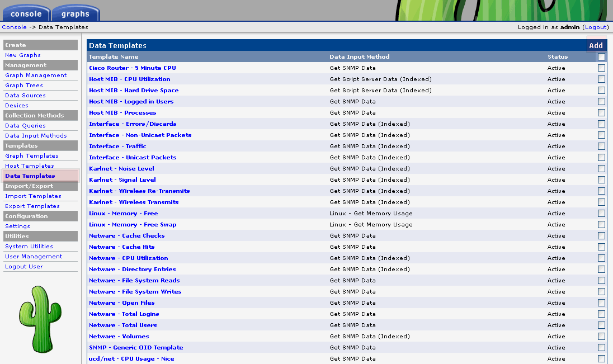Click the Add link for Data Templates
The width and height of the screenshot is (613, 364).
tap(596, 46)
